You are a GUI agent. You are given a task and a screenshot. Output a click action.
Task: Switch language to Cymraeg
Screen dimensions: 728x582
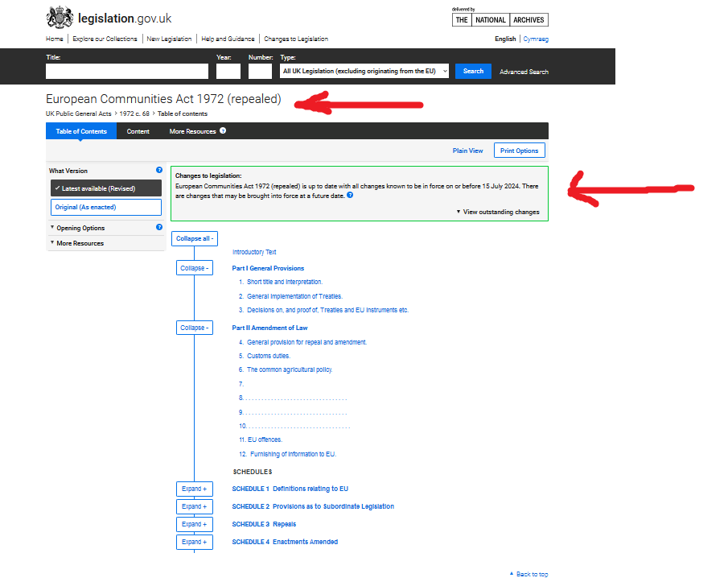coord(536,39)
